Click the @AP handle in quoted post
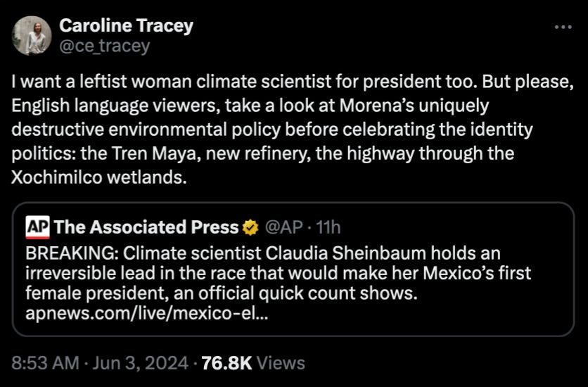 point(283,227)
